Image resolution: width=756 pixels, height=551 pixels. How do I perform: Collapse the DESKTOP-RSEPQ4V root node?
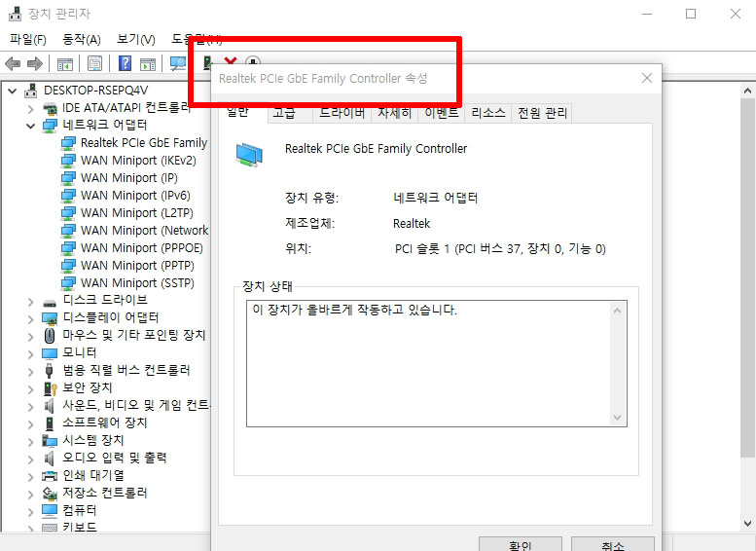click(13, 91)
